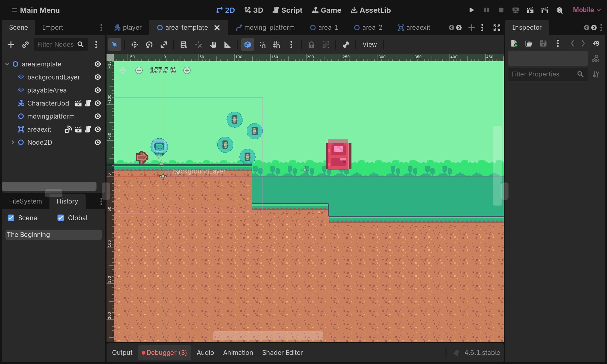Open the Mobile renderer dropdown
607x364 pixels.
tap(586, 10)
